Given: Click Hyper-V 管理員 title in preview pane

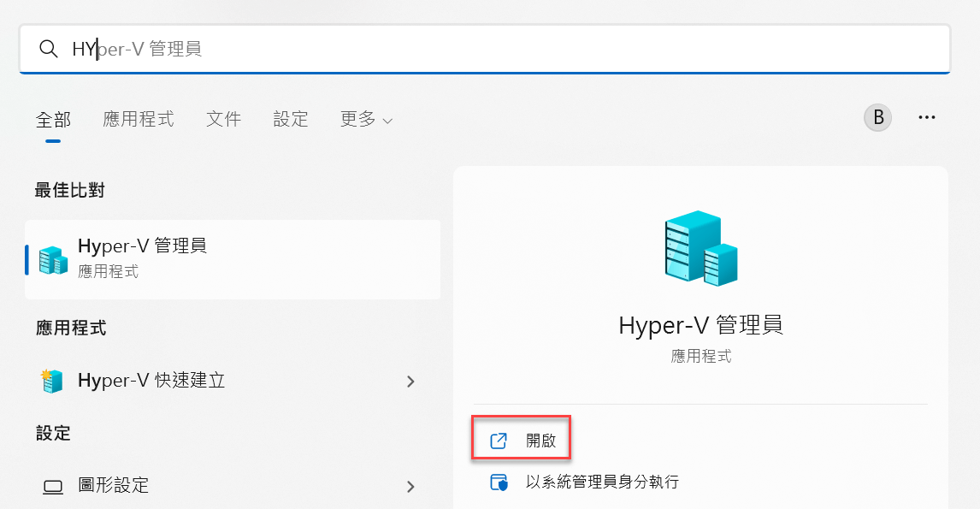Looking at the screenshot, I should pos(700,325).
